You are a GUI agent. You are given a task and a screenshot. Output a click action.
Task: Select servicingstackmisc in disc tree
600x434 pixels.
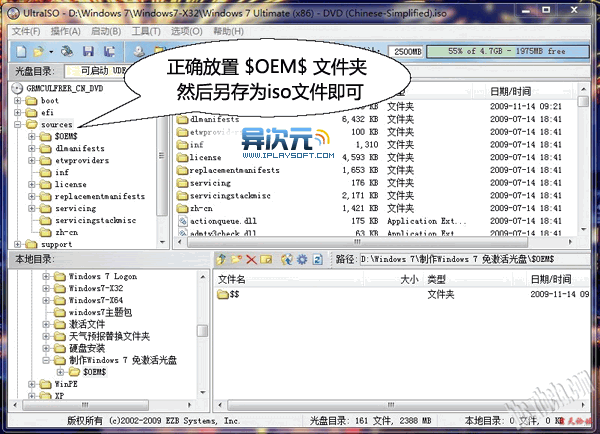95,220
